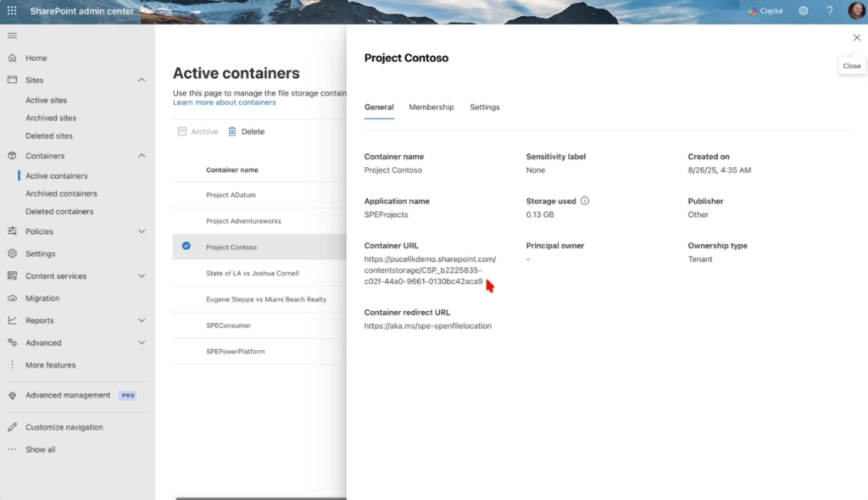Click the Storage used info icon
The width and height of the screenshot is (868, 500).
tap(585, 201)
